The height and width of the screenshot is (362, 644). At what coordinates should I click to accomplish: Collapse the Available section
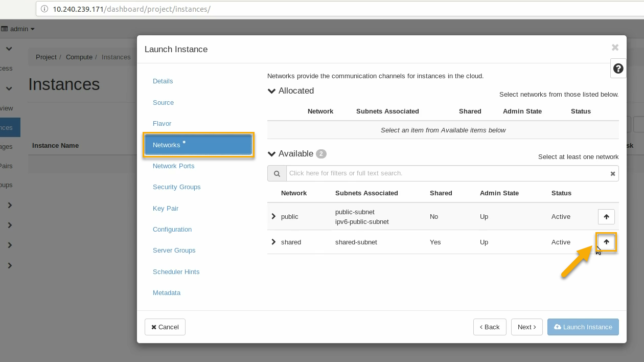coord(272,154)
